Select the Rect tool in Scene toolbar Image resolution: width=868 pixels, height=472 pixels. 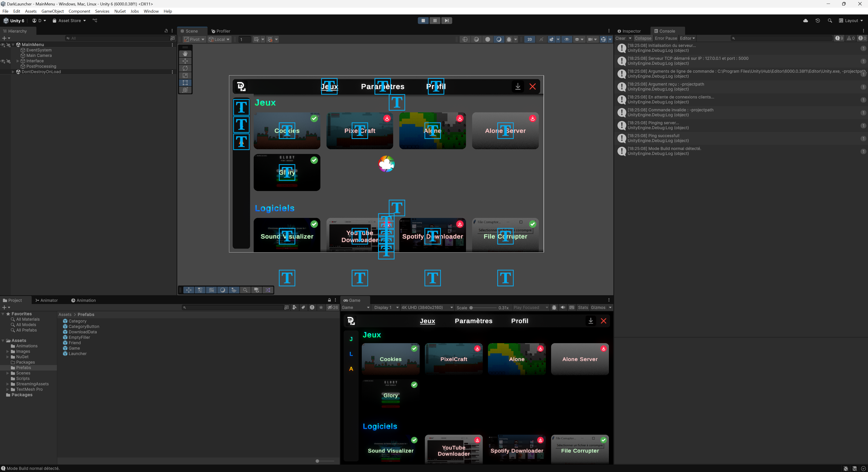click(185, 83)
